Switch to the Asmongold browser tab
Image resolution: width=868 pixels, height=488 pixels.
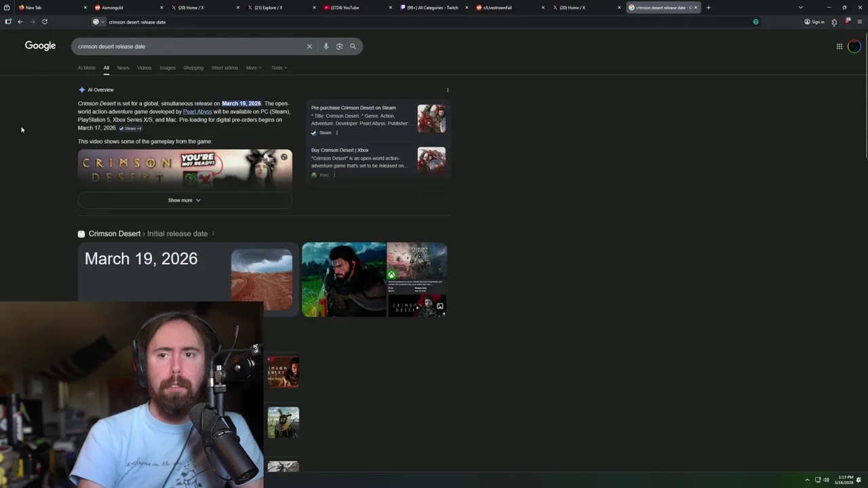click(x=127, y=7)
